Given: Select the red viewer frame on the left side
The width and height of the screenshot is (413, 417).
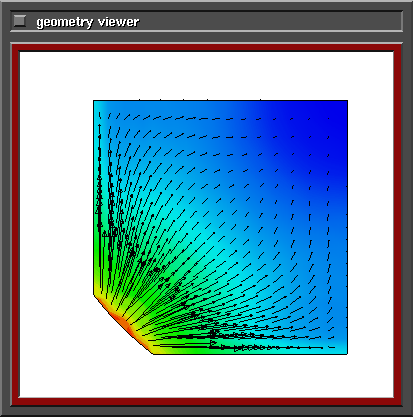Looking at the screenshot, I should pyautogui.click(x=16, y=224).
